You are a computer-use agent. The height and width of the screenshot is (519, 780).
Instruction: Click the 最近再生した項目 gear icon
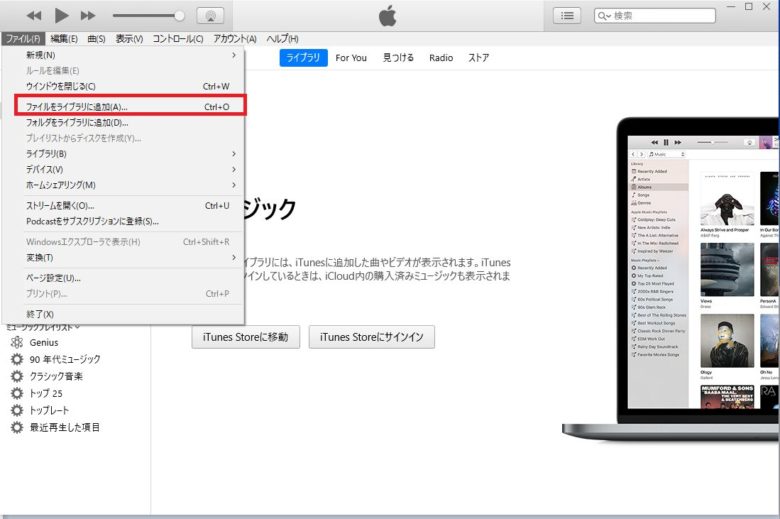(x=17, y=427)
